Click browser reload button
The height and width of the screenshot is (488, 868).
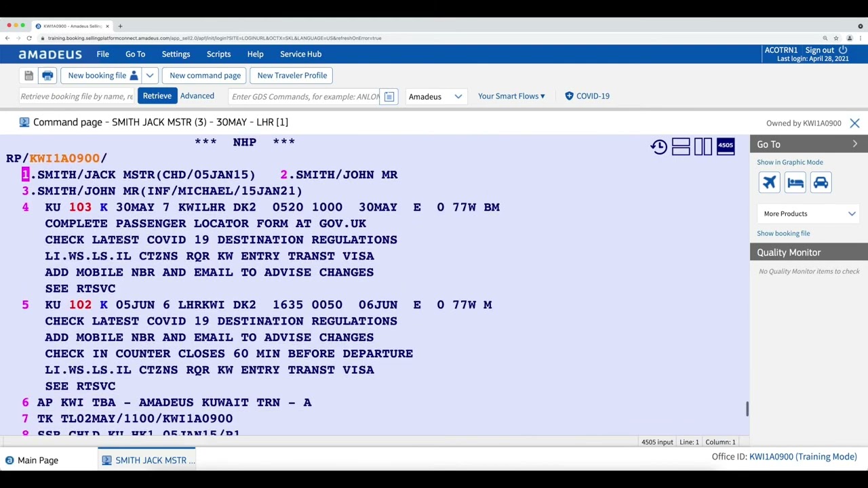[x=29, y=38]
